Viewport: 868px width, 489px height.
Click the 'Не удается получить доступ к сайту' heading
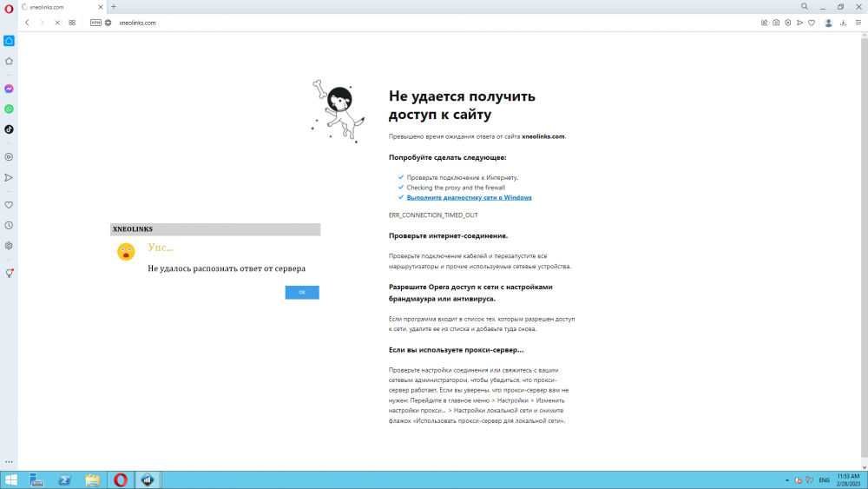click(x=462, y=105)
